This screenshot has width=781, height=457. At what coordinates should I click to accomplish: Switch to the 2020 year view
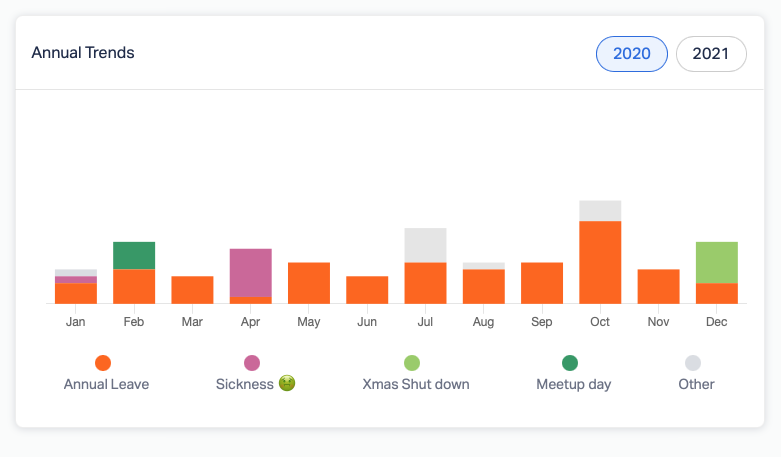[x=631, y=54]
